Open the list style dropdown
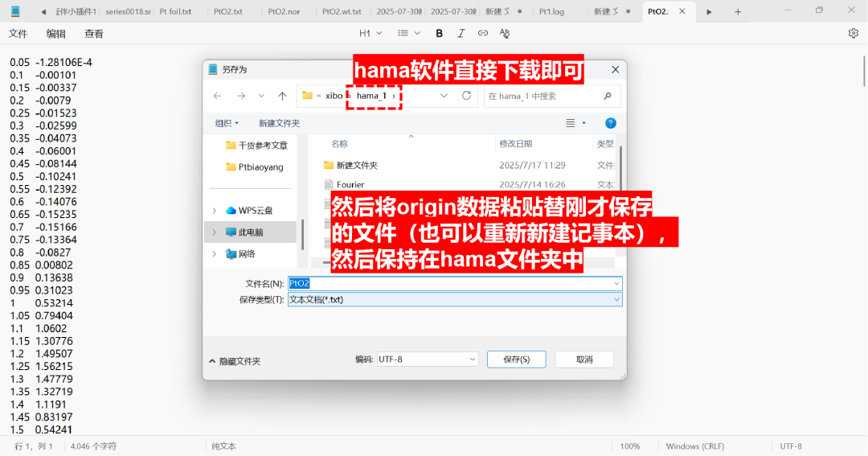Viewport: 868px width, 456px height. [409, 33]
